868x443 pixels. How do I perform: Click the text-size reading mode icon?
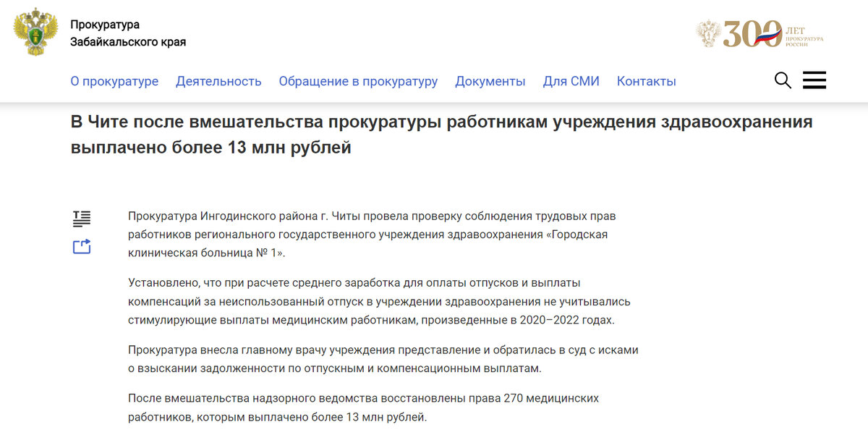click(x=82, y=217)
